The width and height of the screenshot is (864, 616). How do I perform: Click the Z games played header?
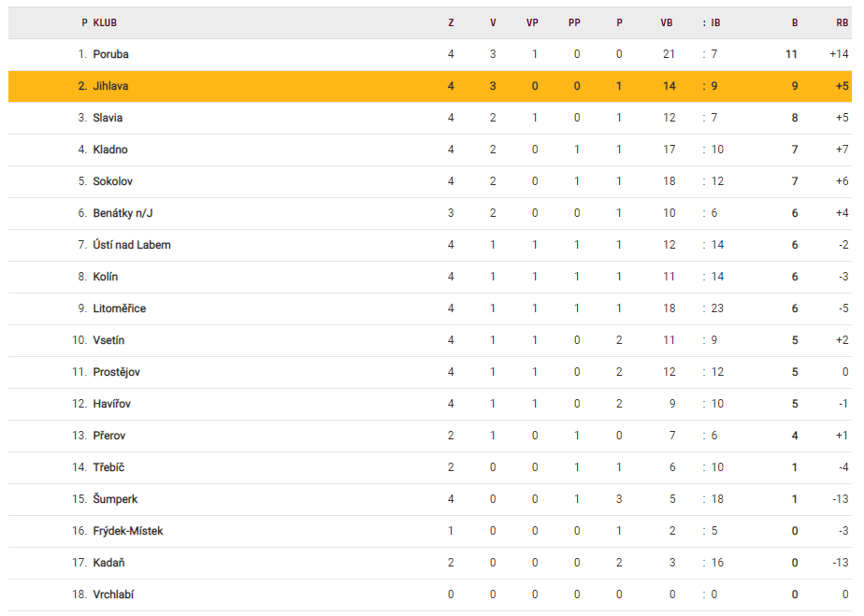451,22
